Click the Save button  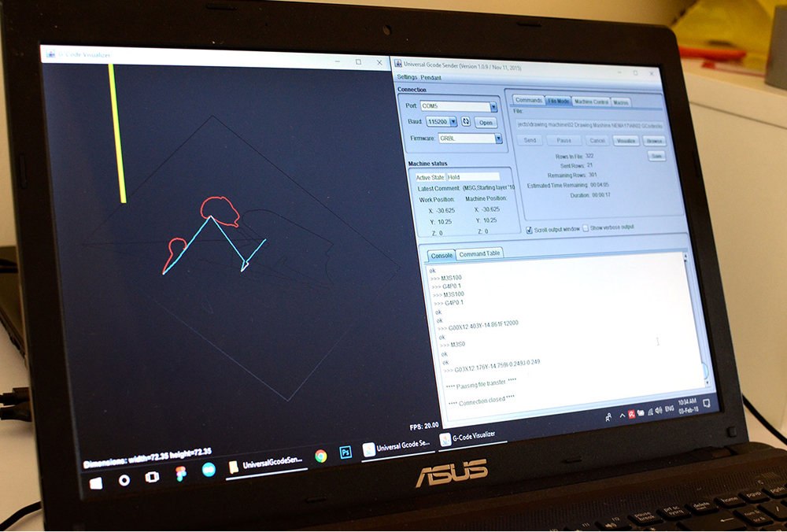tap(656, 156)
